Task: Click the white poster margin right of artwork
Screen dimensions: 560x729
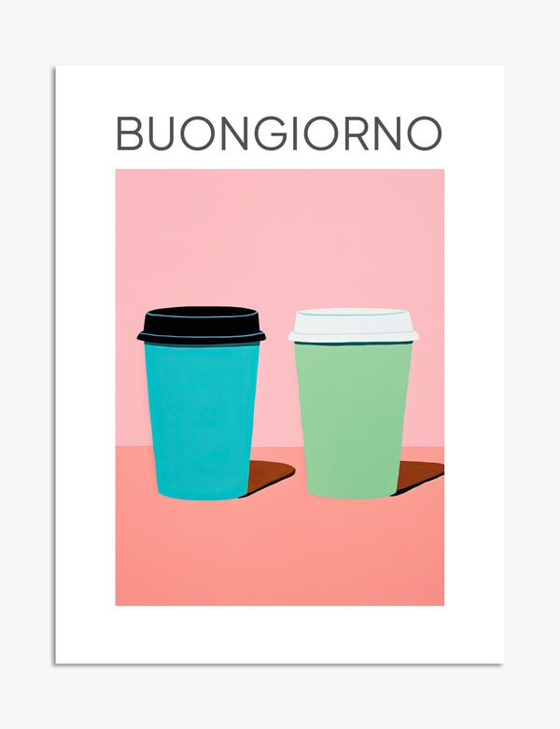Action: click(x=474, y=386)
